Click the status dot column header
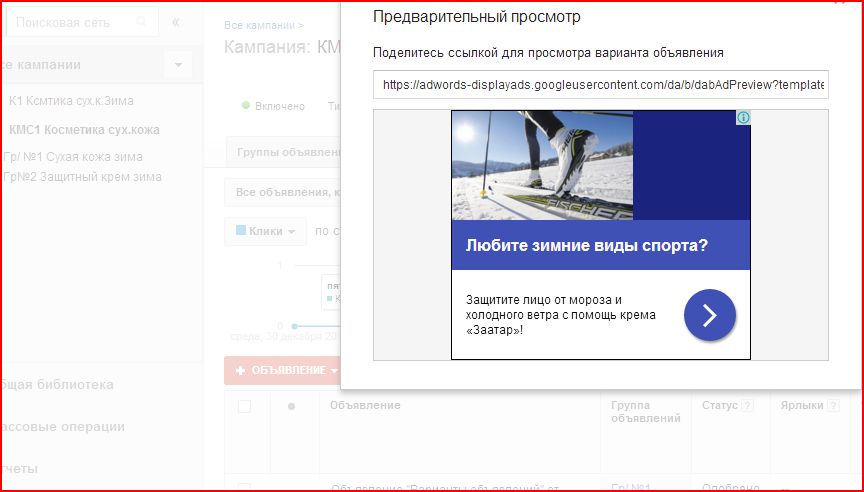The height and width of the screenshot is (492, 864). click(291, 407)
